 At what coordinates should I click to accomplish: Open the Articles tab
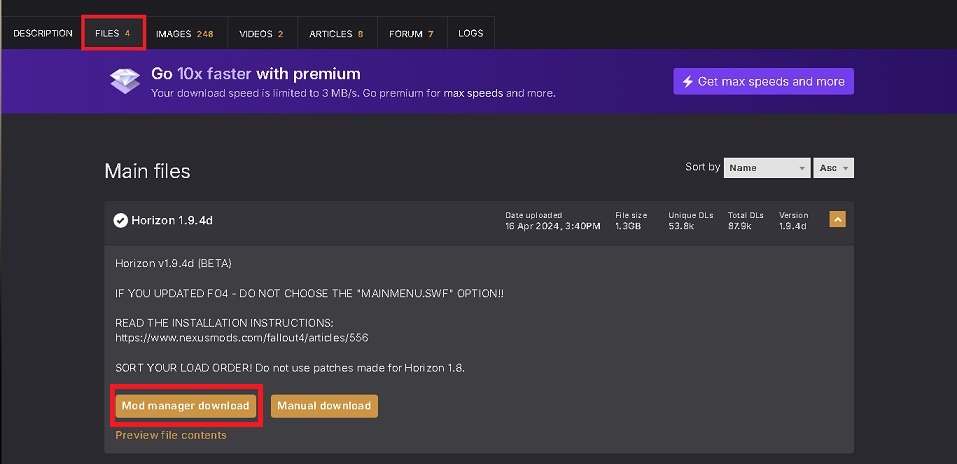pyautogui.click(x=336, y=33)
